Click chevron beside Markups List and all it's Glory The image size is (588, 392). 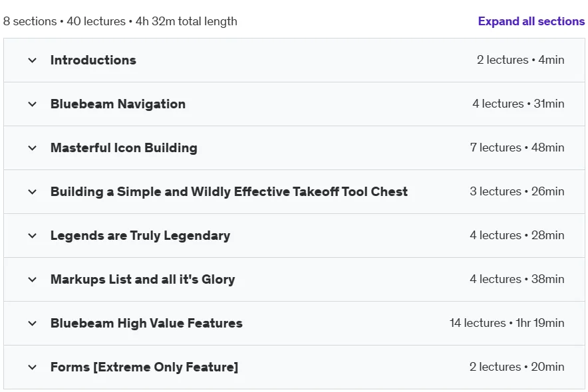32,279
